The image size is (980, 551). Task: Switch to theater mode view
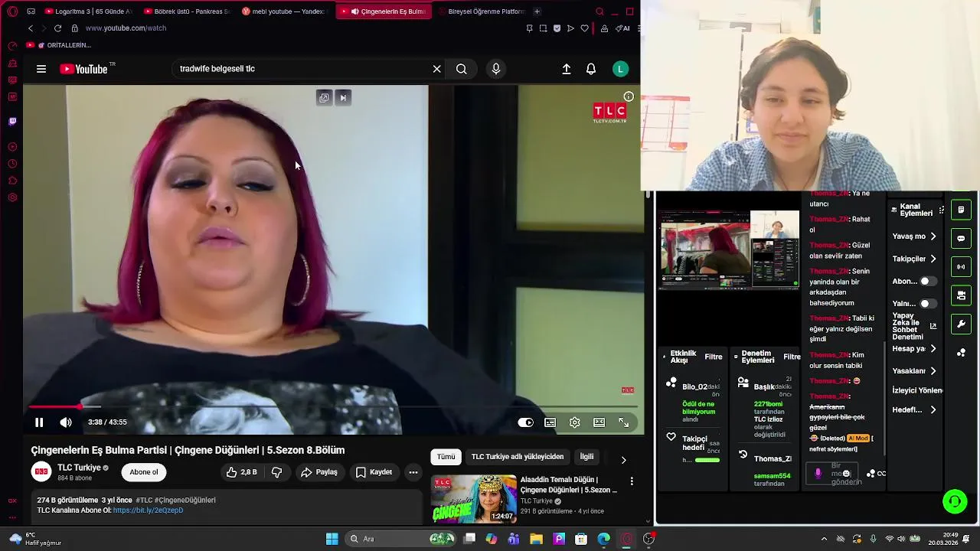click(x=599, y=422)
